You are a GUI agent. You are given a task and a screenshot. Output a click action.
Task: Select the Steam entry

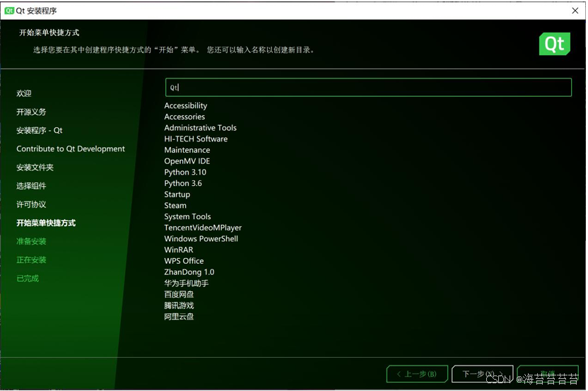pos(175,205)
